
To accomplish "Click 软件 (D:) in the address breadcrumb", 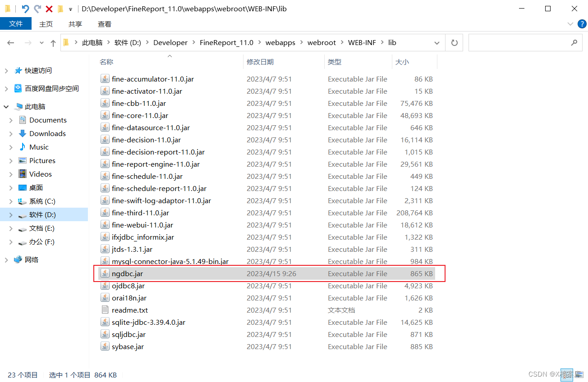I will (128, 42).
